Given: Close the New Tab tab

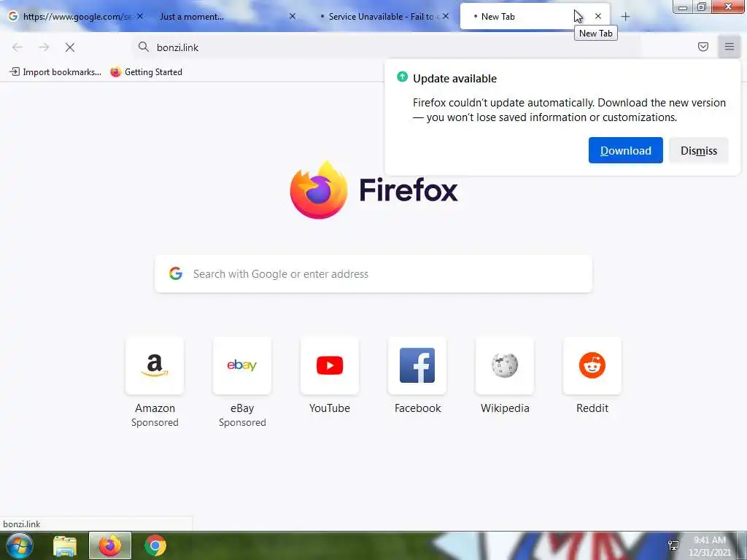Looking at the screenshot, I should click(x=598, y=16).
